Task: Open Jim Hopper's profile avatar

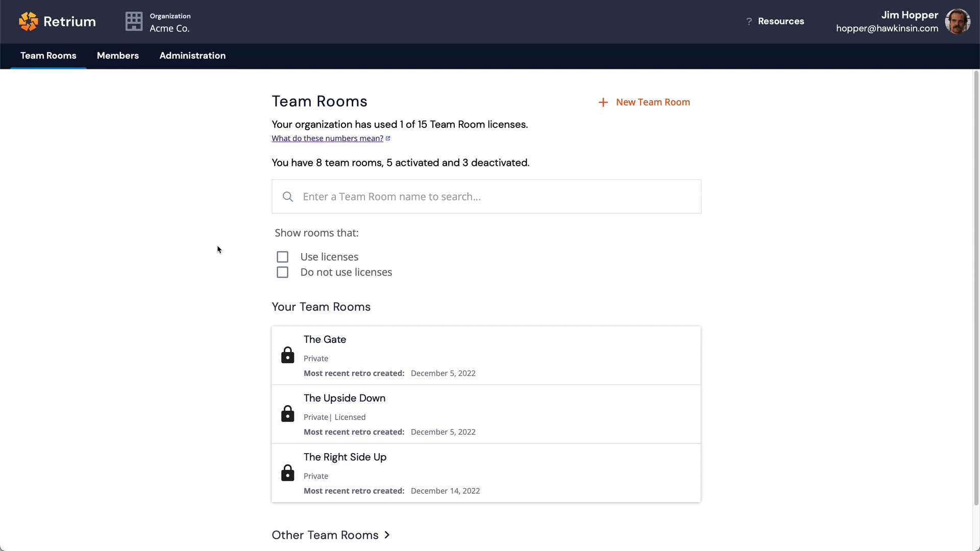Action: tap(957, 21)
